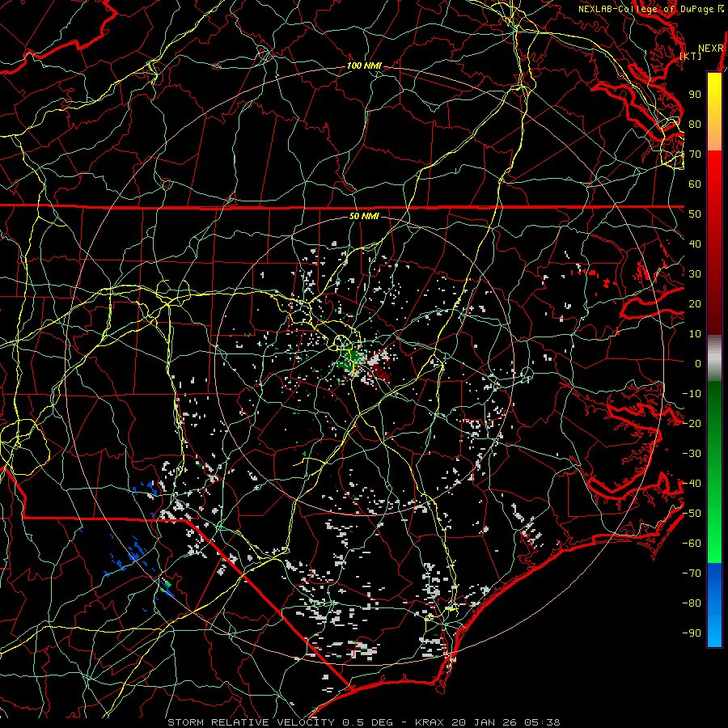Select the 70 value on the velocity scale
The height and width of the screenshot is (728, 728).
click(695, 154)
